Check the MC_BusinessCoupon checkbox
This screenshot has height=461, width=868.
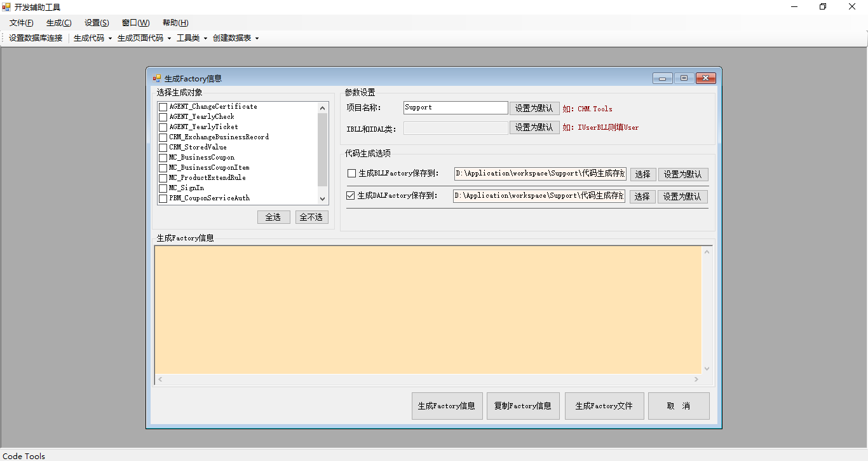click(163, 158)
